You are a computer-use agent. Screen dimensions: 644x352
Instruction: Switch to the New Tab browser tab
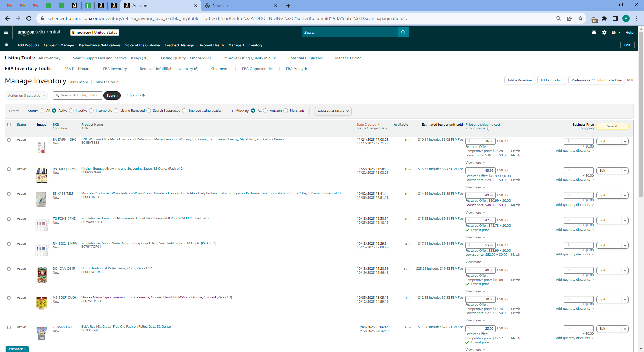click(x=241, y=6)
